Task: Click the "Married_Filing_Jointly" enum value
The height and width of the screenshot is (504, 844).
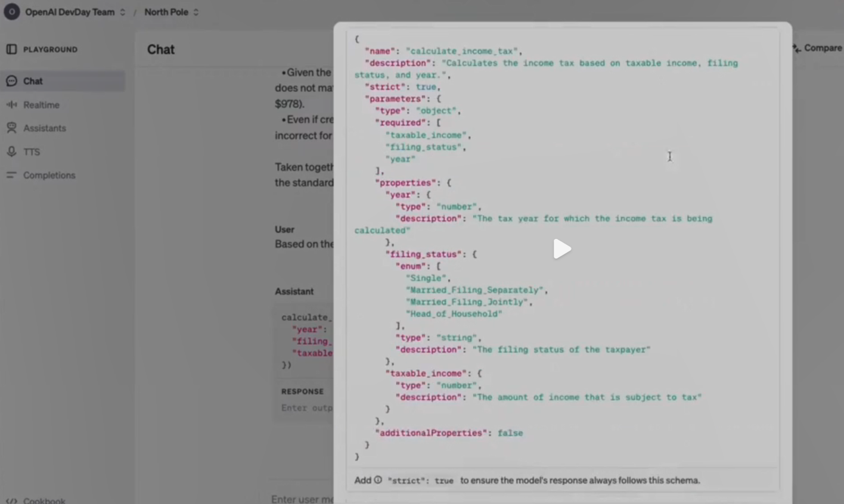Action: [467, 302]
